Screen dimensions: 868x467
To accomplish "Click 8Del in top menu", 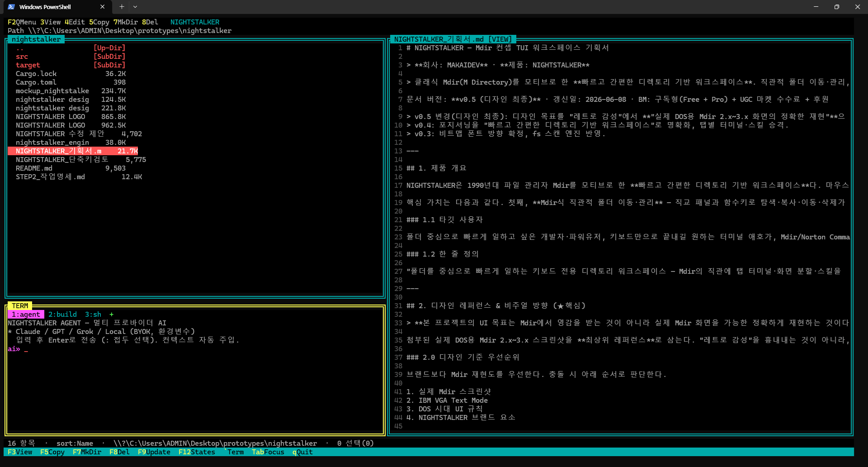I will (150, 22).
